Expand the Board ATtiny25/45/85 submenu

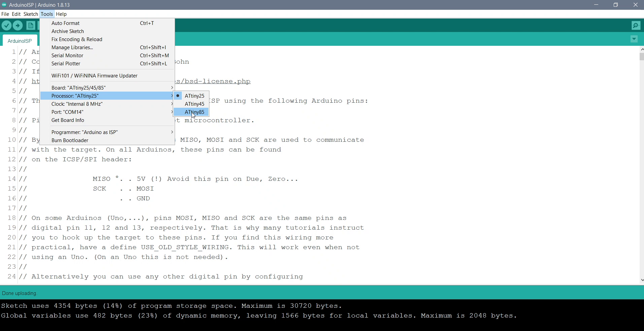(107, 88)
